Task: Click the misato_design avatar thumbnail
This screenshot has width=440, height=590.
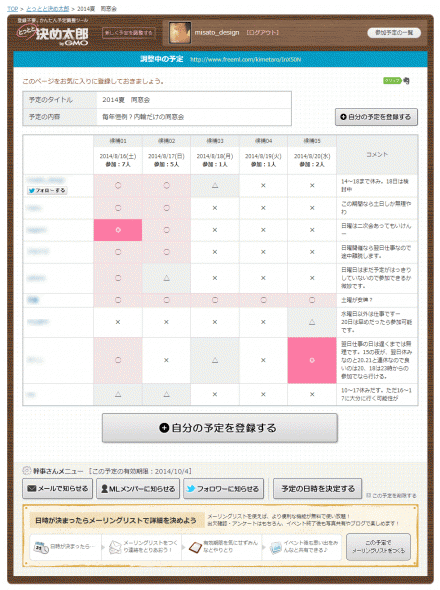Action: click(x=180, y=33)
